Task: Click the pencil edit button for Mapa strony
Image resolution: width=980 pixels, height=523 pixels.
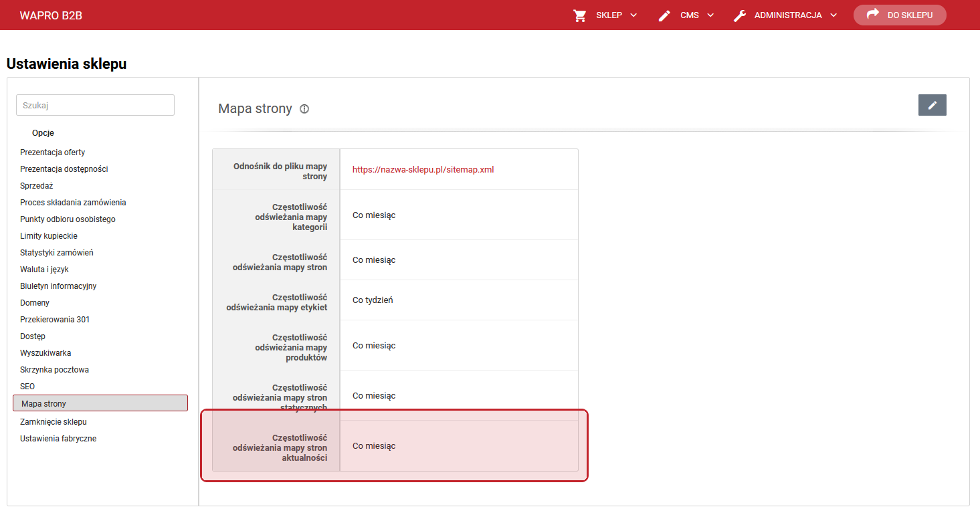Action: pos(932,105)
